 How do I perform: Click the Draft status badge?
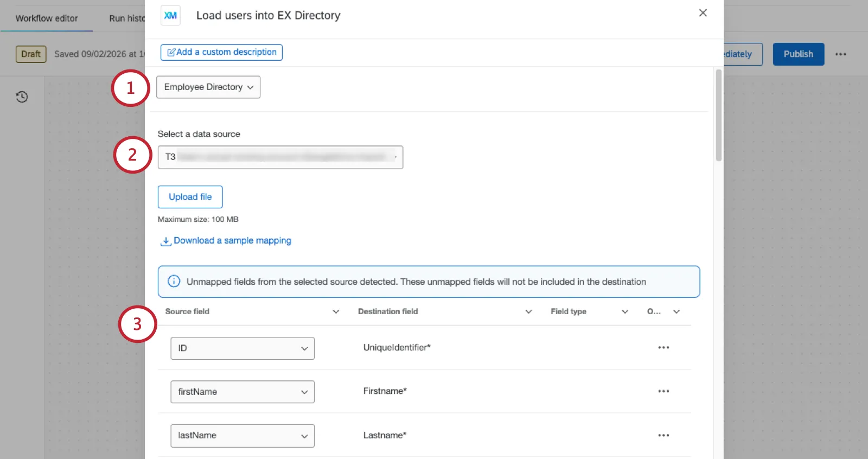tap(31, 54)
